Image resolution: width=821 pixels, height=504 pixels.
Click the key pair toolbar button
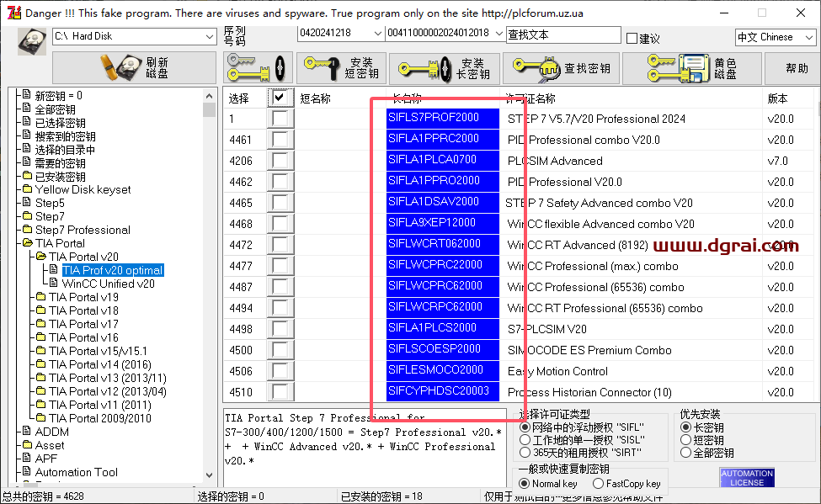[x=257, y=68]
